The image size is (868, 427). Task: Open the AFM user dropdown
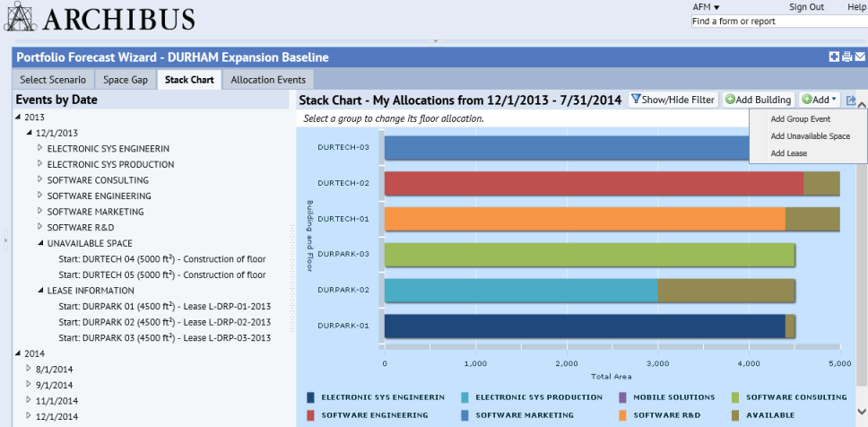[x=706, y=7]
